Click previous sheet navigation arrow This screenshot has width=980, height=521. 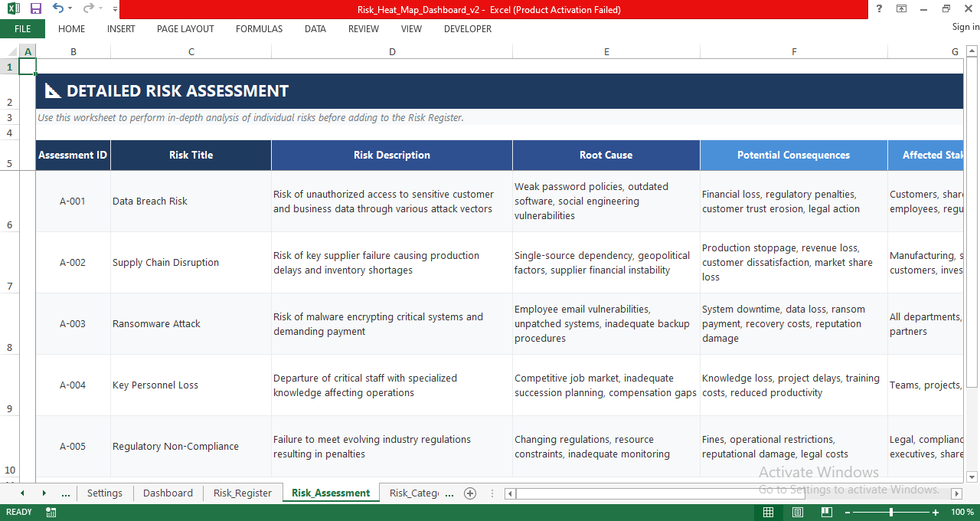(x=22, y=493)
